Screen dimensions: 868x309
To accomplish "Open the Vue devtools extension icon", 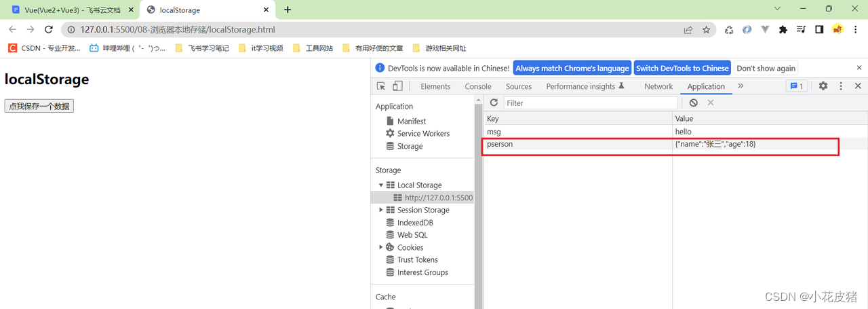I will [766, 30].
